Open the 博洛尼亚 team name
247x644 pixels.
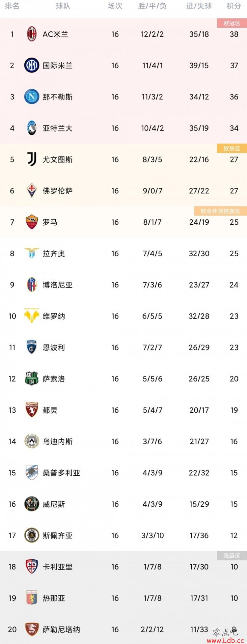click(x=58, y=285)
